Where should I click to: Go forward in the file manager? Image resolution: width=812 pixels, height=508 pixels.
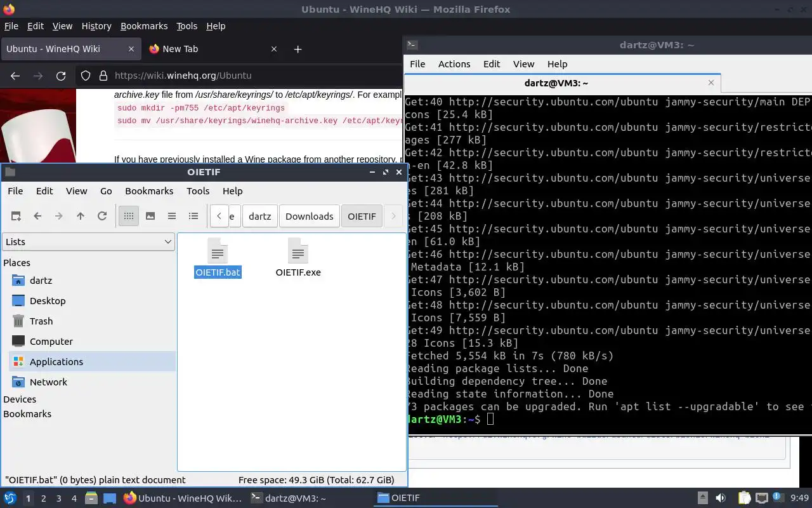pos(59,216)
